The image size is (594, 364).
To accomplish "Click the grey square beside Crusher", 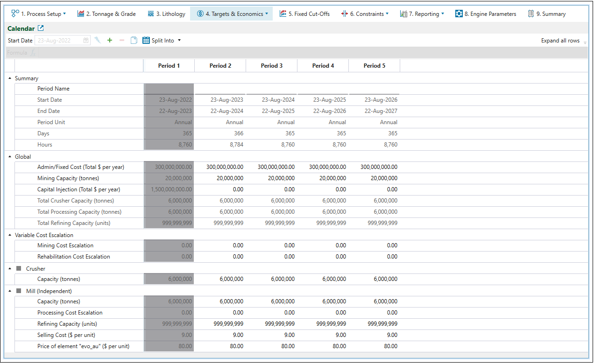I will 19,269.
